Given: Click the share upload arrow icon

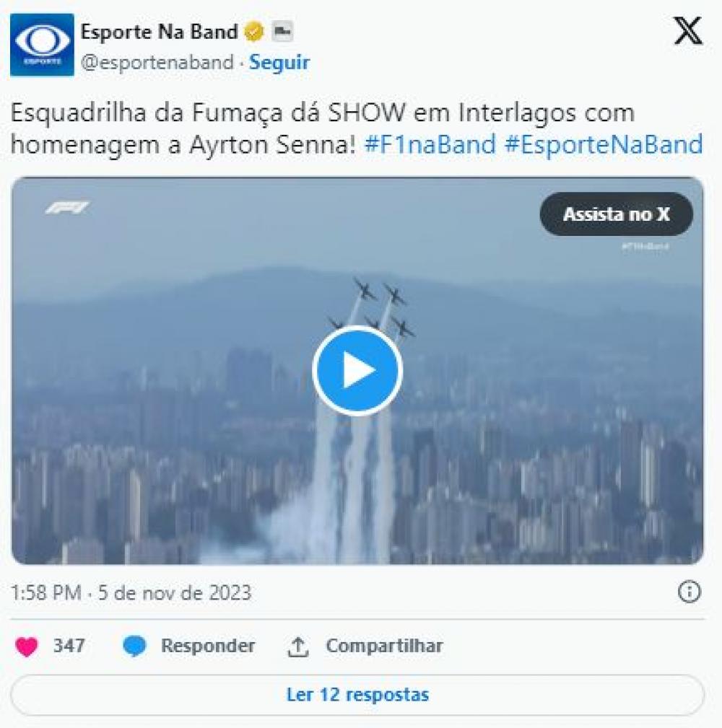Looking at the screenshot, I should point(297,646).
